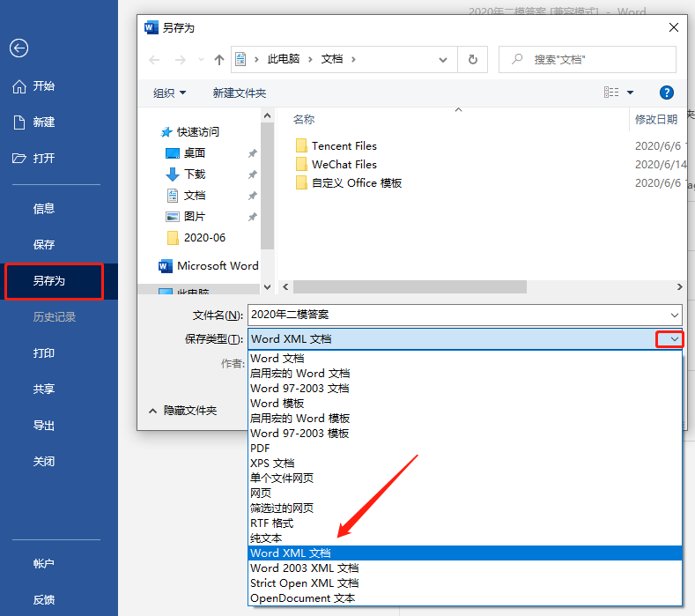Select 文档 in navigation pane

point(185,196)
